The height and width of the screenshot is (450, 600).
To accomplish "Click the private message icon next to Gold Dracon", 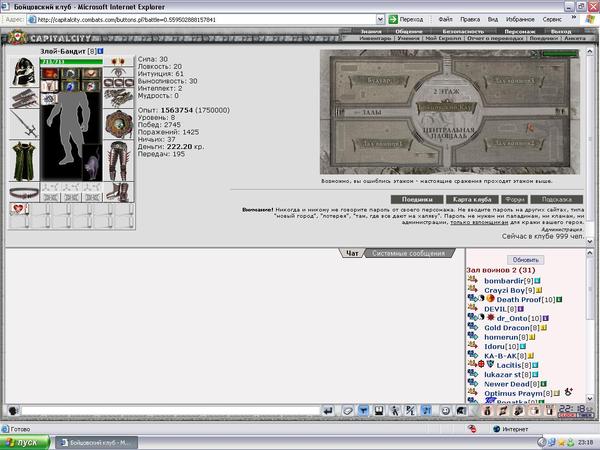I will [x=473, y=327].
